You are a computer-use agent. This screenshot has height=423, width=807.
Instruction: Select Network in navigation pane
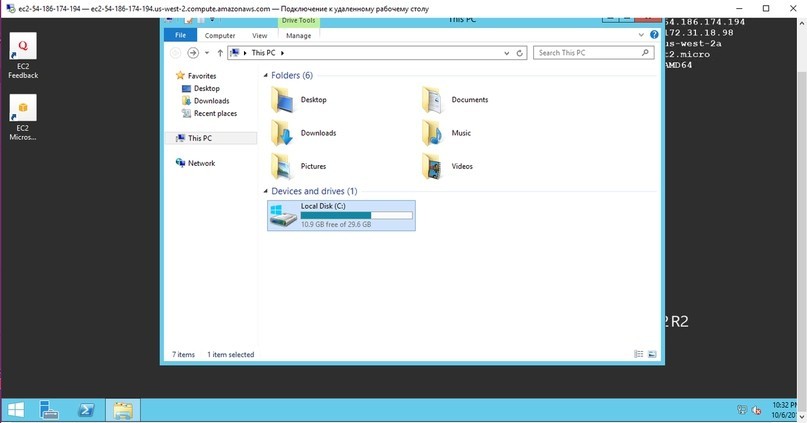(201, 163)
